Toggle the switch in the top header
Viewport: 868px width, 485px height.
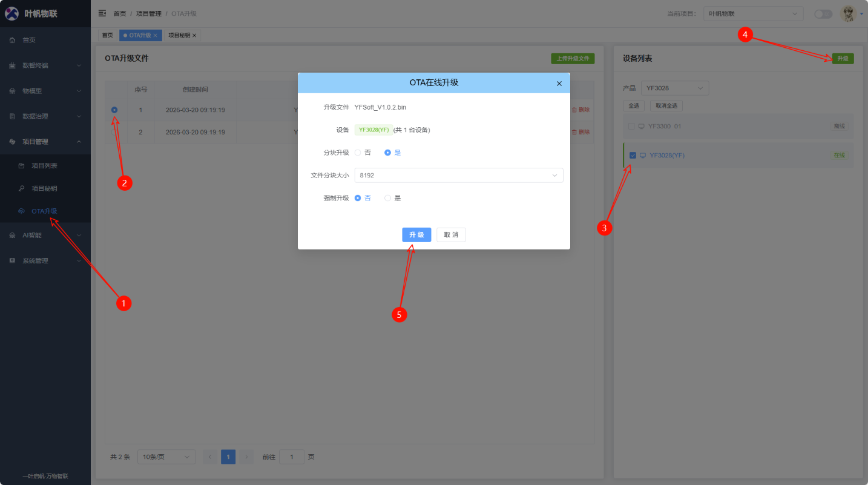[823, 14]
